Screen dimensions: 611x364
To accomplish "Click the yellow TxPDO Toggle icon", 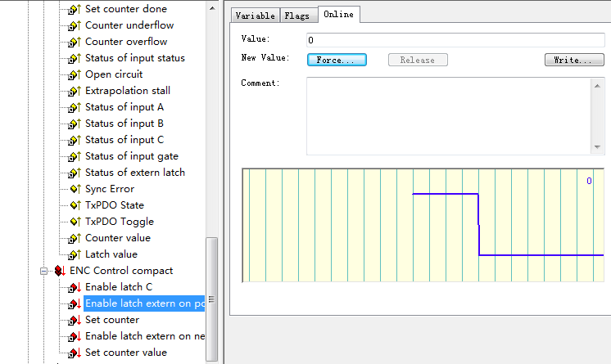I will click(75, 222).
